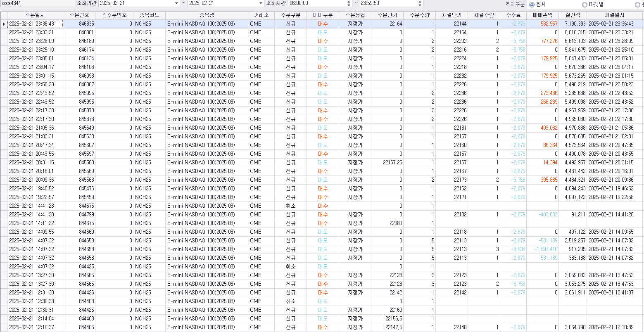Select the 전체 radio button
Image resolution: width=644 pixels, height=332 pixels.
coord(532,5)
